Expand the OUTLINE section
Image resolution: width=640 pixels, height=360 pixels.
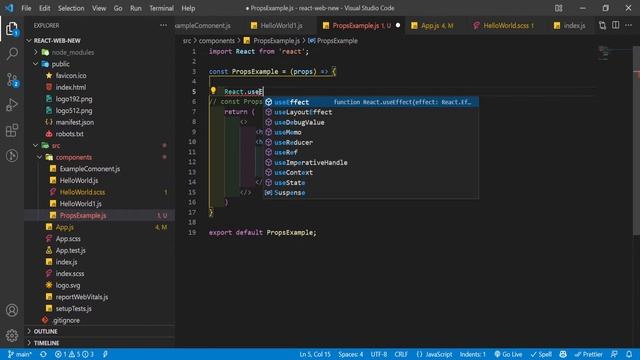[x=45, y=331]
